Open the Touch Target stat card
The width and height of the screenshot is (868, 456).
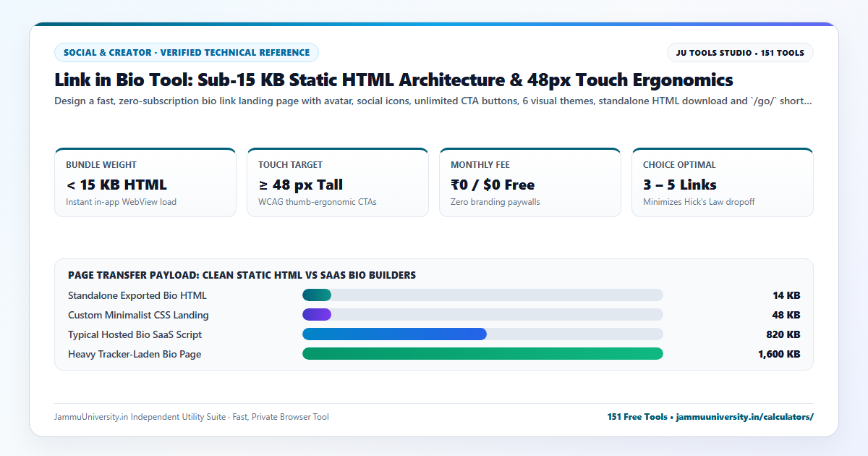point(338,182)
